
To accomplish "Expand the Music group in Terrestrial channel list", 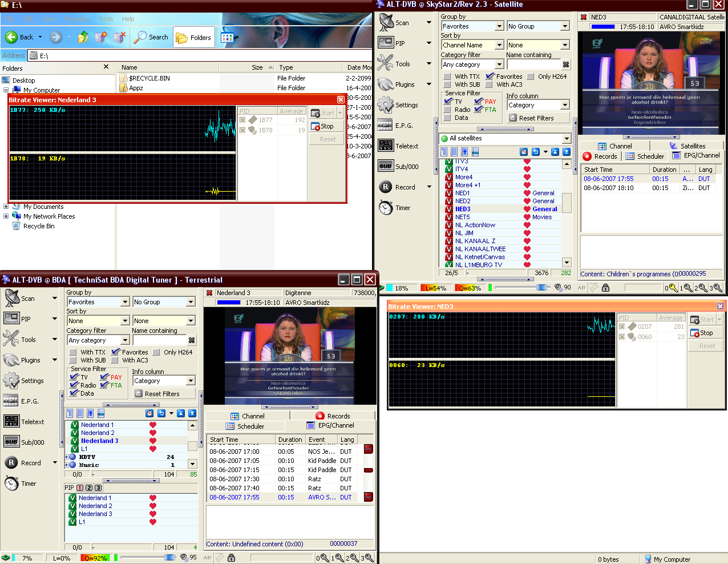I will coord(67,465).
